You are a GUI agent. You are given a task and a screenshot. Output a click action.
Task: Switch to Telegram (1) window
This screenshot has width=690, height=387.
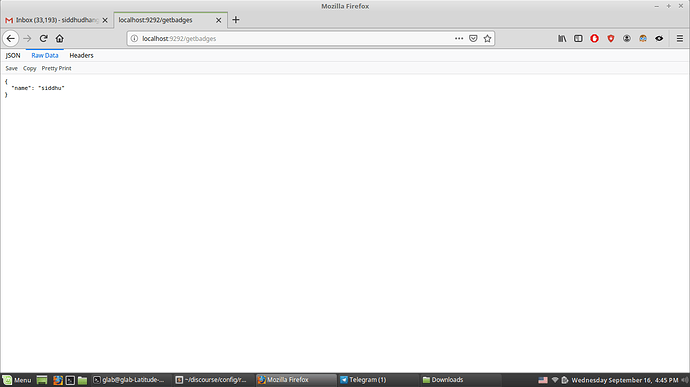click(x=378, y=380)
